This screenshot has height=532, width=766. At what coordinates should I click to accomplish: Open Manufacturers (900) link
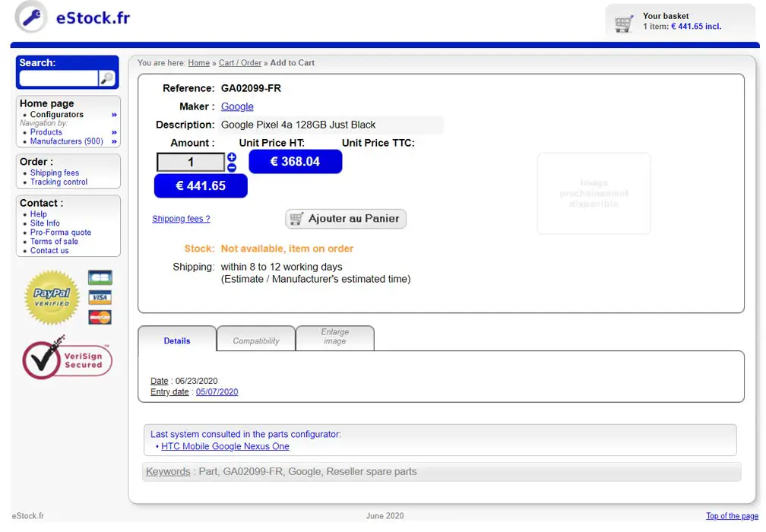pos(66,141)
